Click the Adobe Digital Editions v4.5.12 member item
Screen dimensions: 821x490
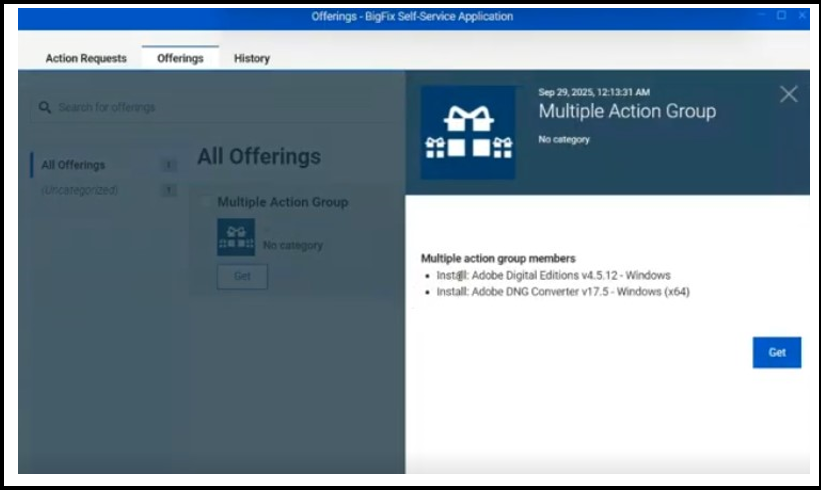(x=553, y=275)
